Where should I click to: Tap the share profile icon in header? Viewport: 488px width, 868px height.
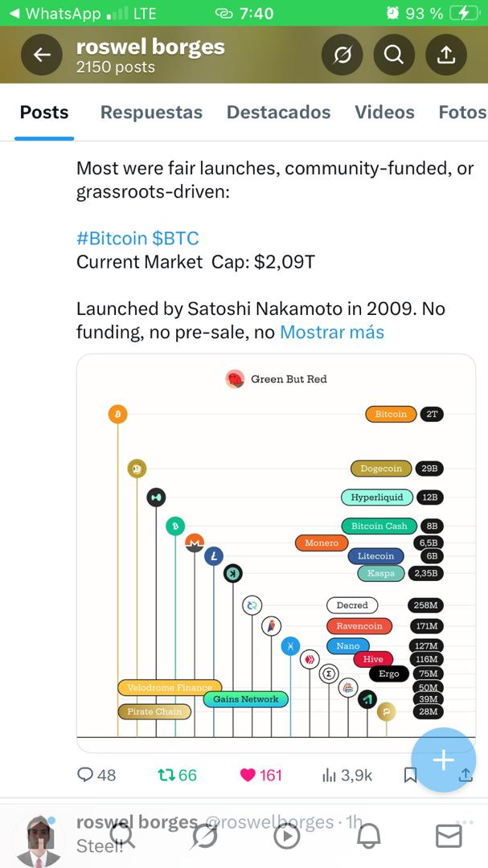(x=446, y=55)
